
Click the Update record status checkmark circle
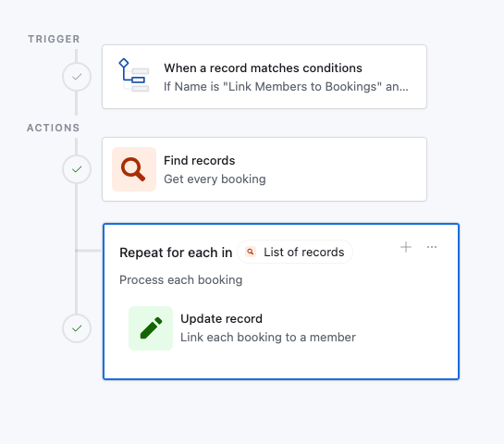point(77,328)
